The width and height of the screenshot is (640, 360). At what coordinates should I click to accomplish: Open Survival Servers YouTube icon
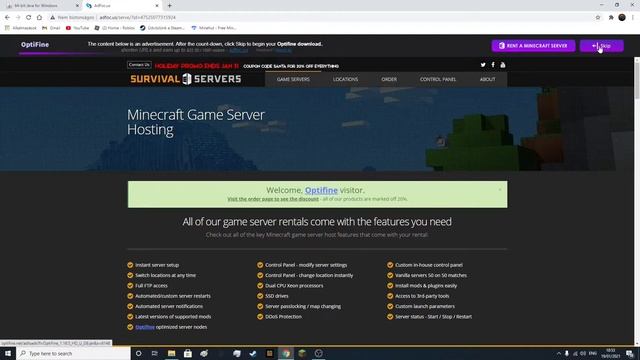coord(503,65)
